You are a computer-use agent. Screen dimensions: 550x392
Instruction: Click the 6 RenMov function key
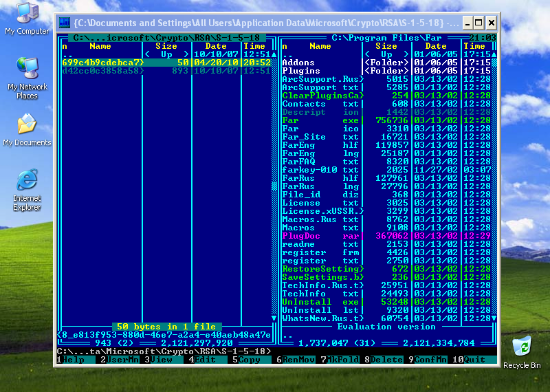[x=296, y=360]
